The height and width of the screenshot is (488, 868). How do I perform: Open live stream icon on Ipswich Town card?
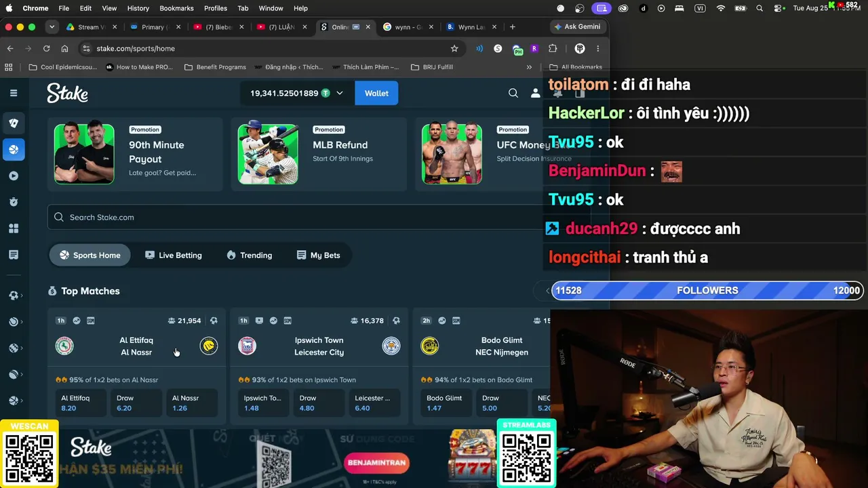[260, 321]
